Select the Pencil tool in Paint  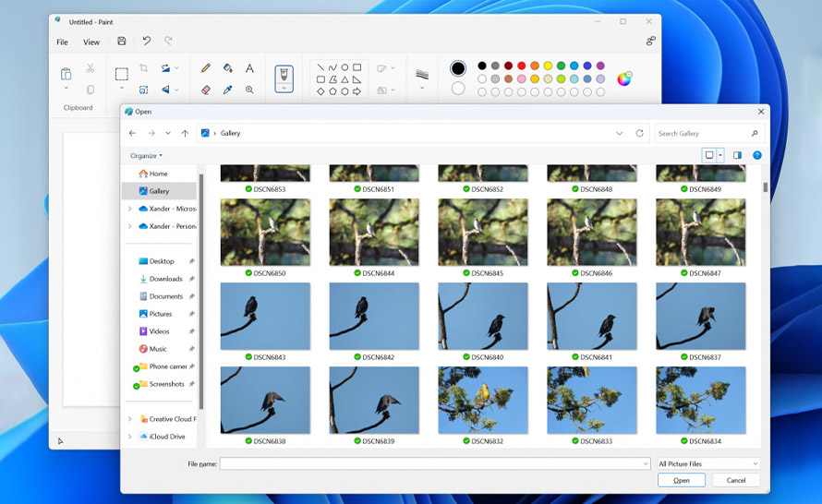[x=205, y=68]
